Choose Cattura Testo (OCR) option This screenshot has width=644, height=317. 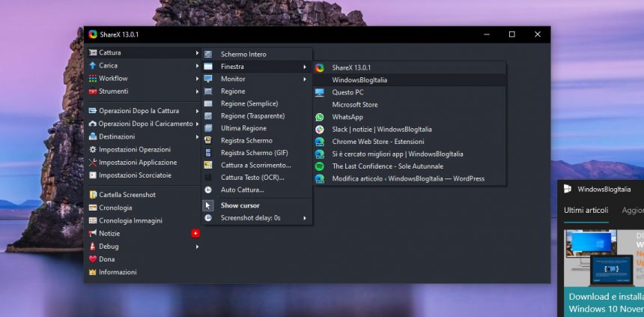(x=257, y=178)
